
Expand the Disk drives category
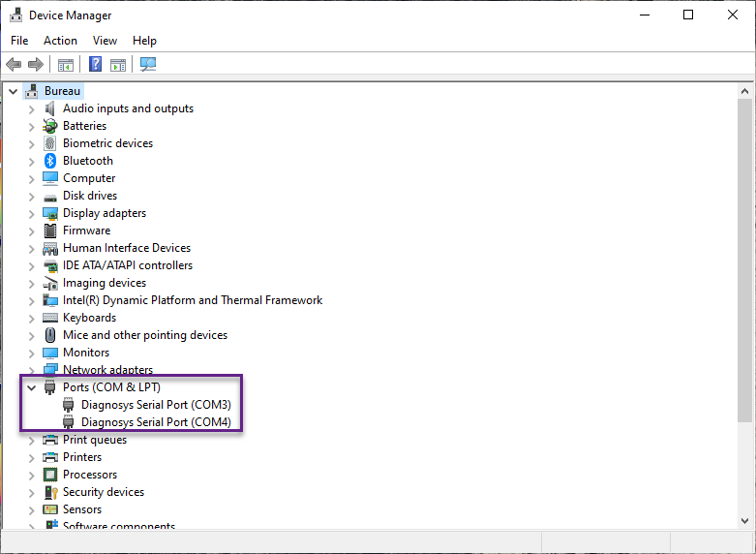[31, 196]
